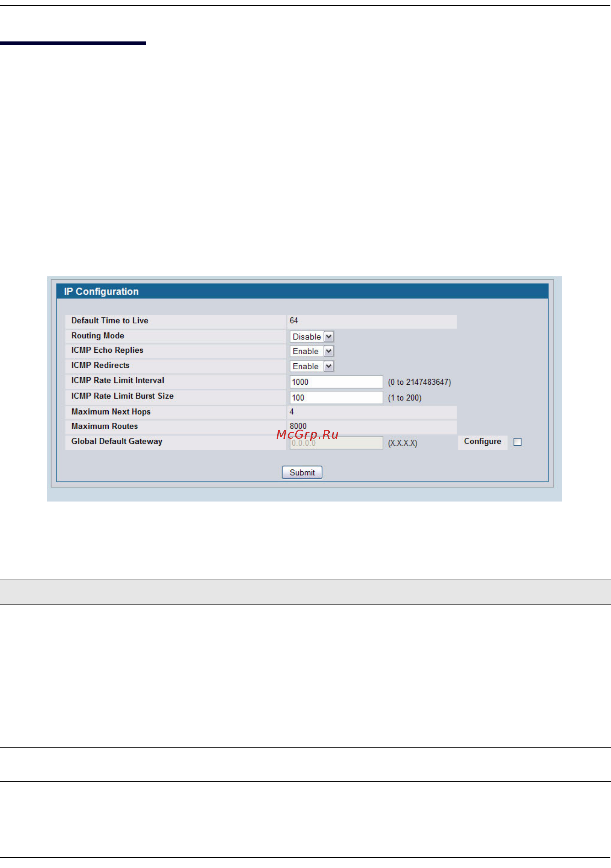Click the ICMP Rate Limit Burst Size field
The image size is (611, 868).
tap(336, 398)
